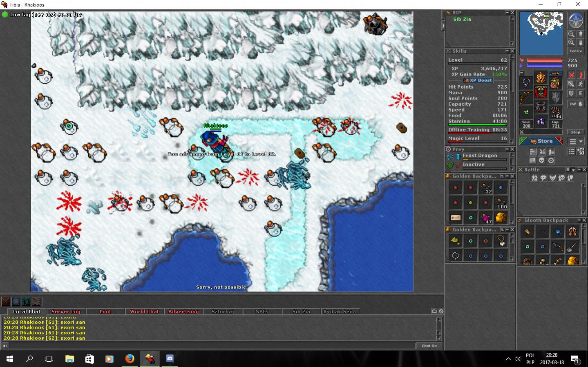Collapse the Prey panel
The width and height of the screenshot is (588, 367).
(507, 149)
